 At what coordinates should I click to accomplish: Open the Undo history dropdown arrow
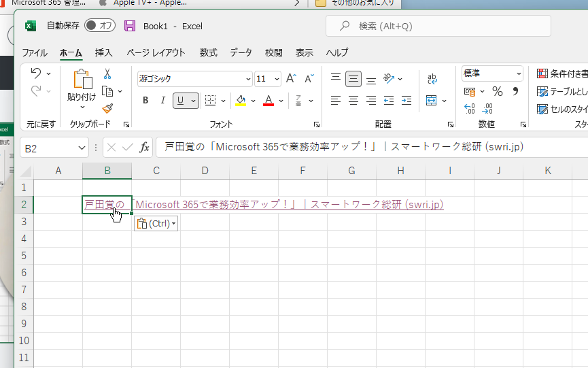[x=48, y=73]
